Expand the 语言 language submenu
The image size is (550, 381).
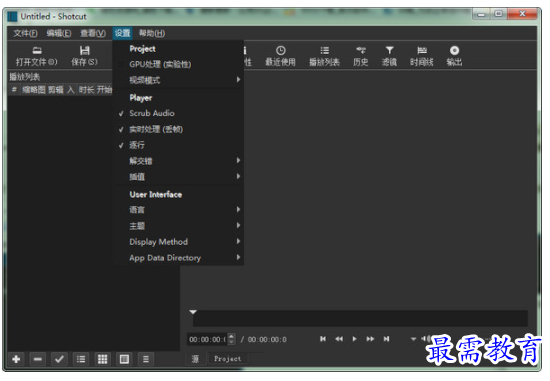[x=178, y=210]
